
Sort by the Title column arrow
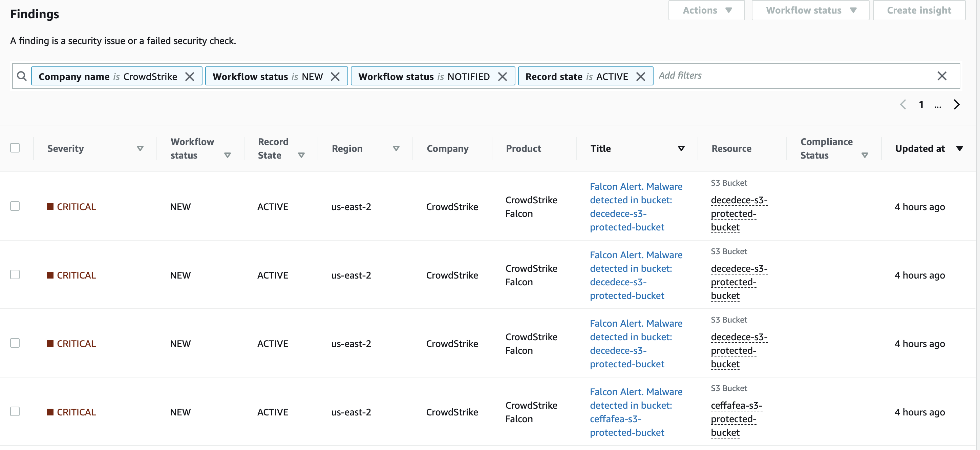coord(681,148)
